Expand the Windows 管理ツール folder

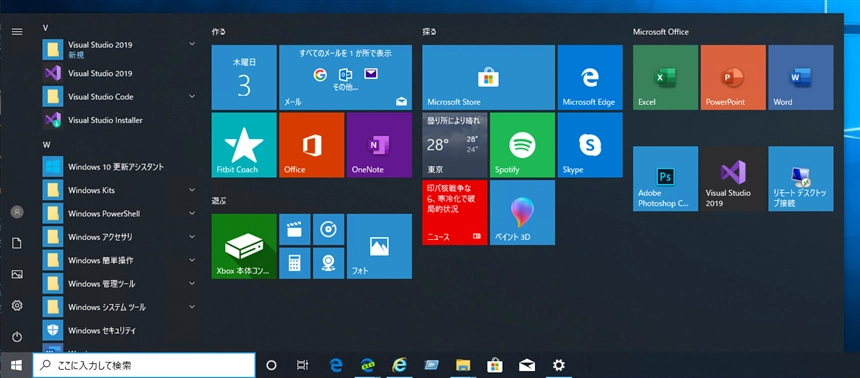(121, 284)
